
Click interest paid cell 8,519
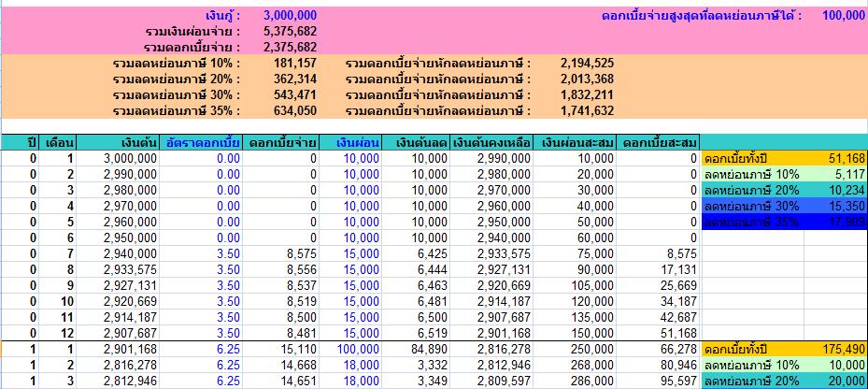tap(280, 301)
